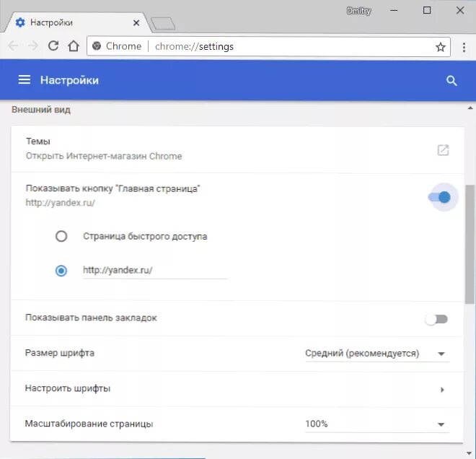Edit the home page URL field
The image size is (476, 459).
(x=155, y=271)
